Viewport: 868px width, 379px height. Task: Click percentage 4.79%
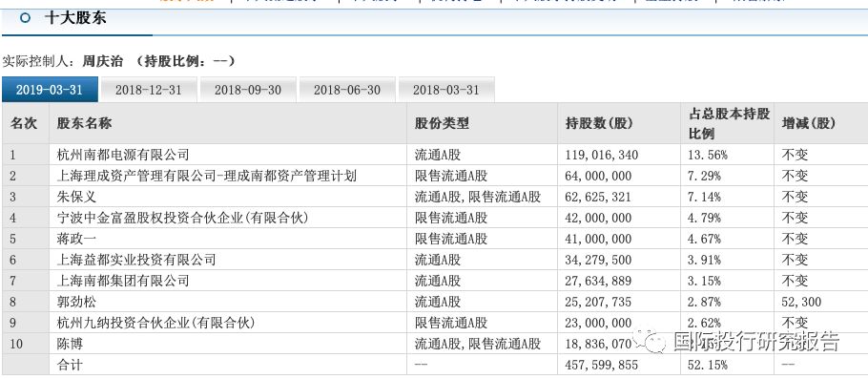(705, 219)
